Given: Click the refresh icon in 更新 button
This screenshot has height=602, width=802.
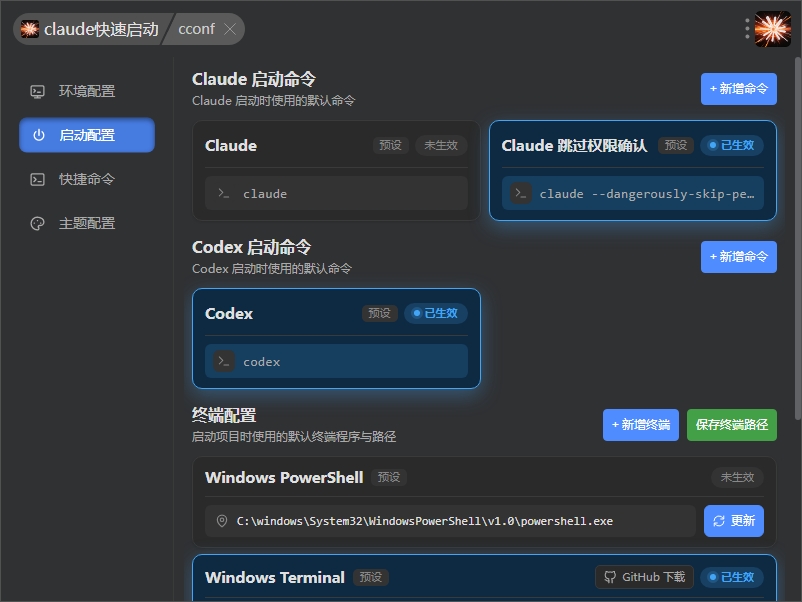Looking at the screenshot, I should [719, 521].
